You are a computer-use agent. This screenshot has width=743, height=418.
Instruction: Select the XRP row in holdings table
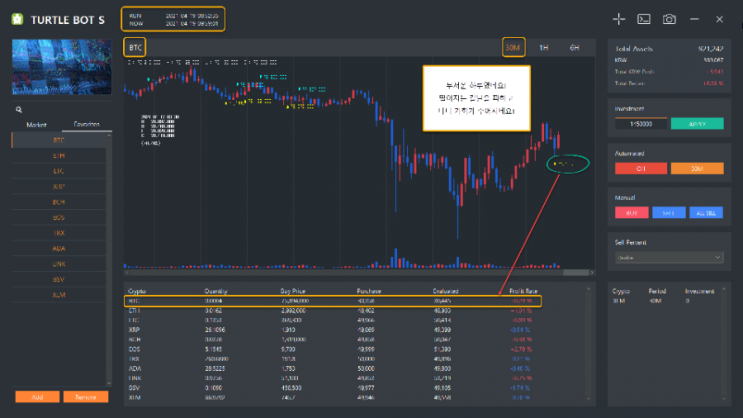click(x=333, y=330)
